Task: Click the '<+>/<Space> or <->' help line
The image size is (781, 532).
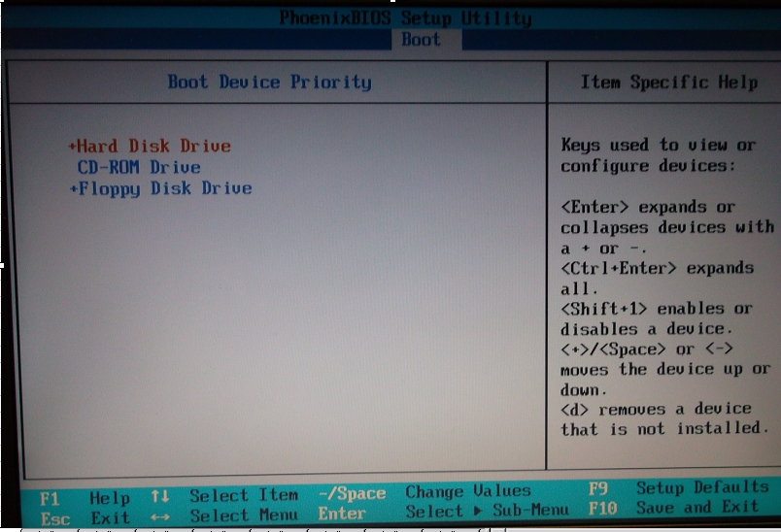Action: coord(647,349)
